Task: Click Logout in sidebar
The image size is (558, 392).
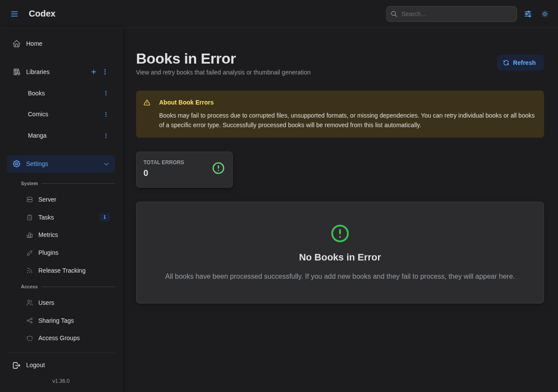Action: click(61, 365)
